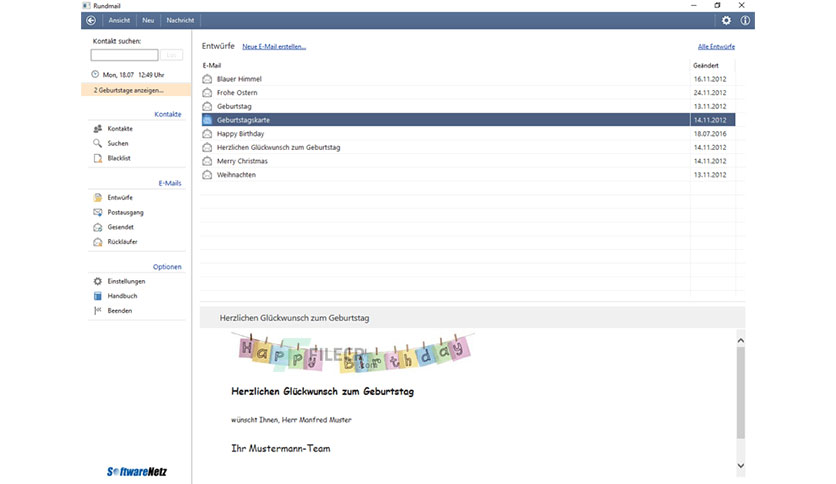The image size is (836, 484).
Task: Click the clock icon next to the date
Action: [x=95, y=74]
